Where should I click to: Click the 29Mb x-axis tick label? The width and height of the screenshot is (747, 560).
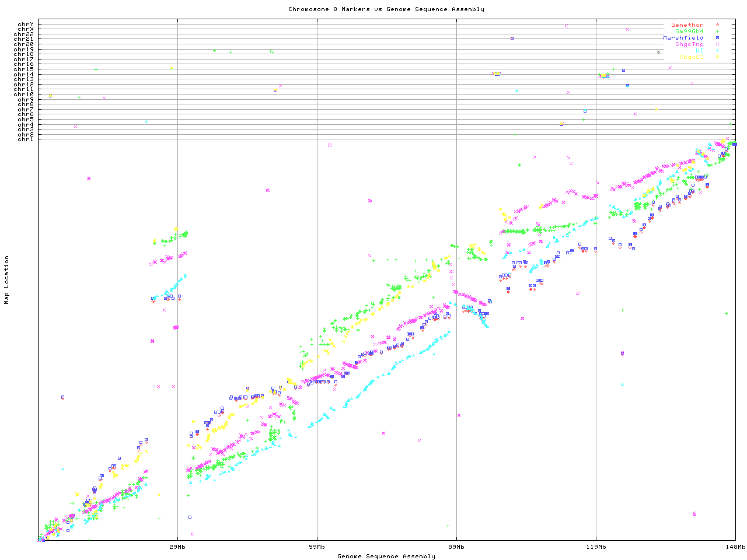click(177, 547)
